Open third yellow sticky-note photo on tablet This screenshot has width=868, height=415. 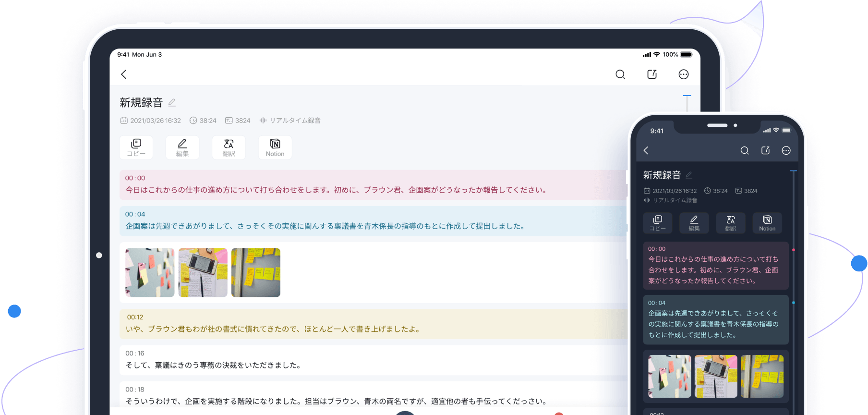[x=256, y=272]
